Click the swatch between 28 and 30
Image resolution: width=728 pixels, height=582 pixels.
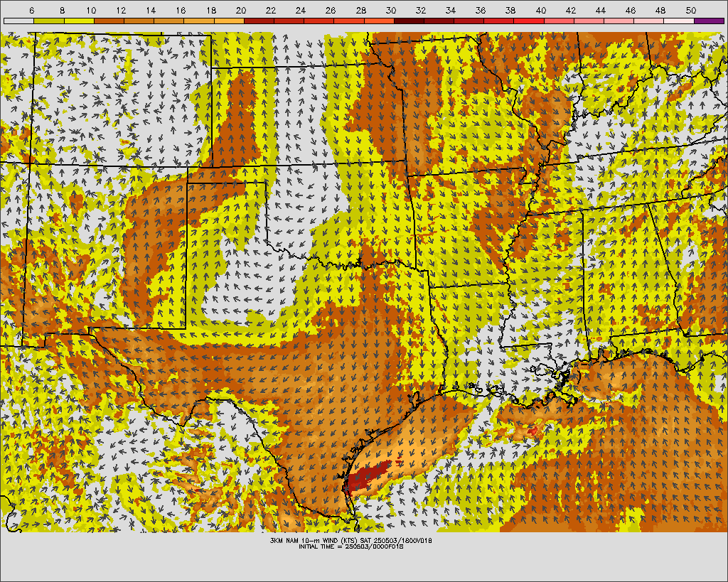379,21
